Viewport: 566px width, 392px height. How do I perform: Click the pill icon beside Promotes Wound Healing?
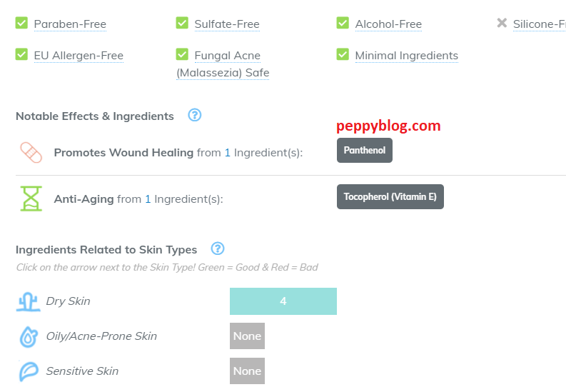[31, 152]
